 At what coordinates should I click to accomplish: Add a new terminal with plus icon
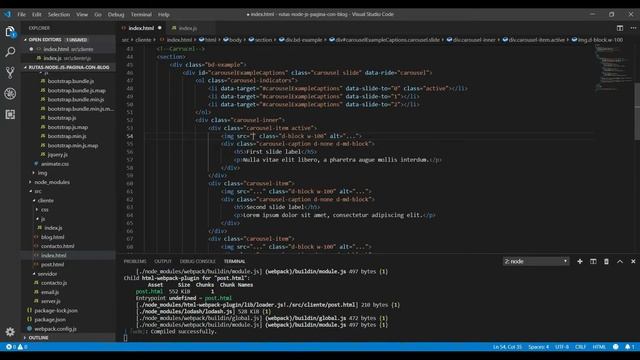coord(580,261)
